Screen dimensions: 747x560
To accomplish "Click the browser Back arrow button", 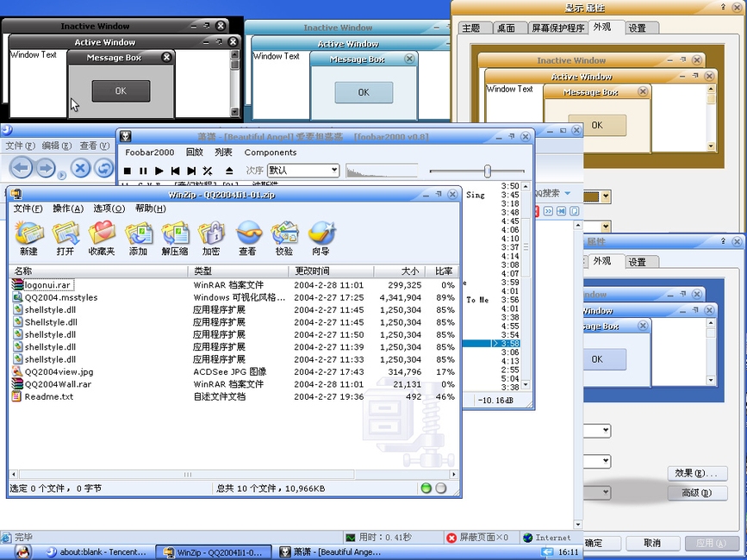I will tap(21, 168).
